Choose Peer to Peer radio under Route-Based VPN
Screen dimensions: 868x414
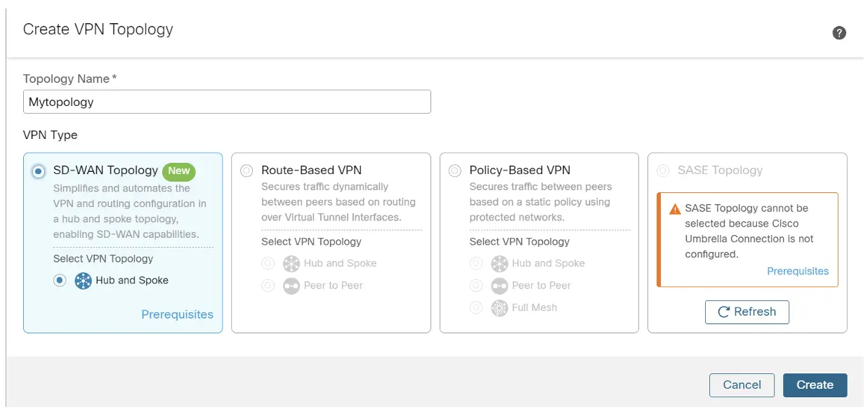[268, 286]
